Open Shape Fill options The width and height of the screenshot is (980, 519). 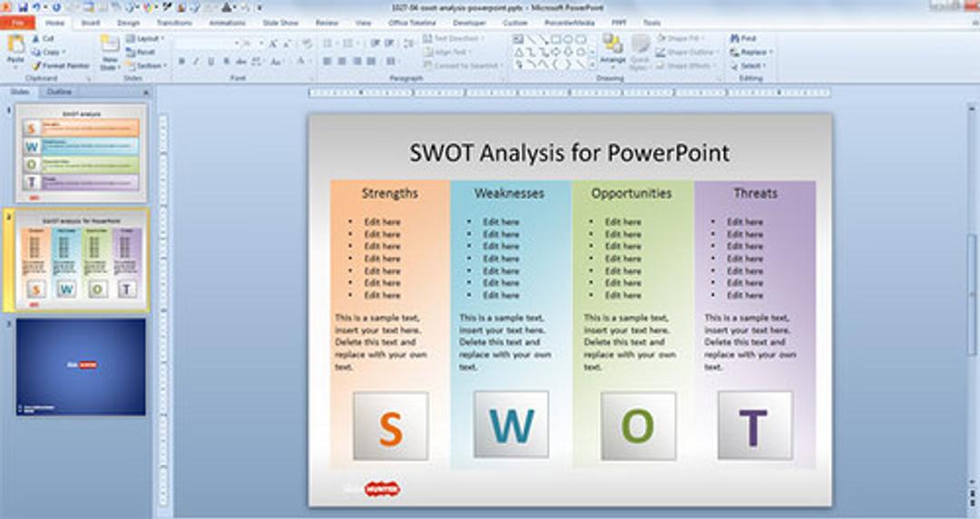coord(680,39)
